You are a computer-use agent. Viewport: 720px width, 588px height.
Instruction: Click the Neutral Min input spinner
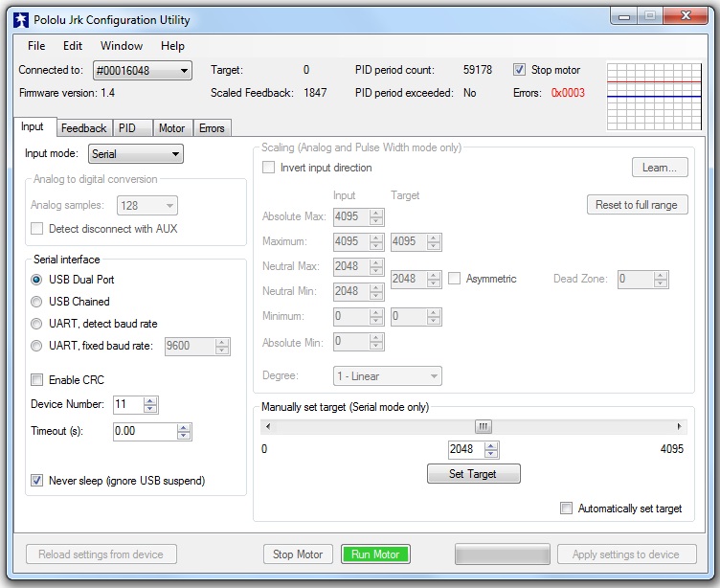pos(376,291)
